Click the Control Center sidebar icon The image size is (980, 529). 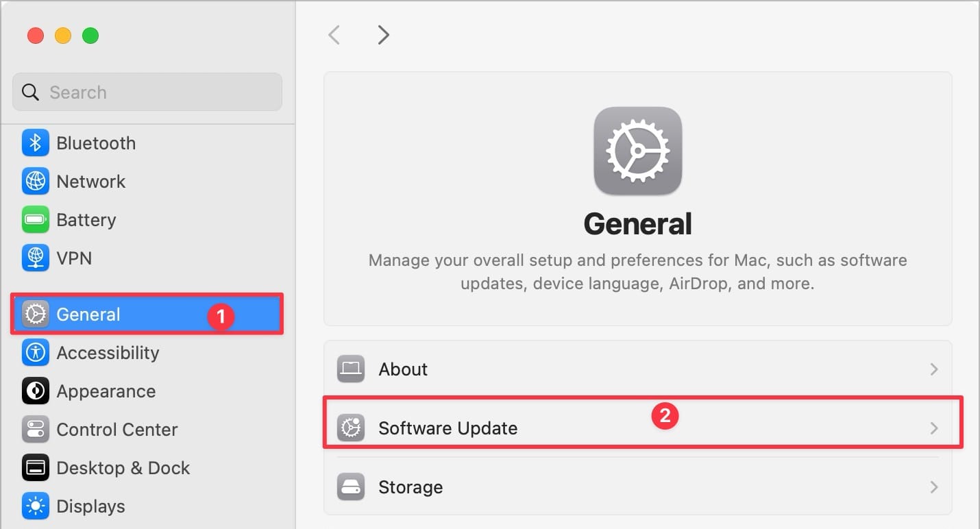point(35,429)
